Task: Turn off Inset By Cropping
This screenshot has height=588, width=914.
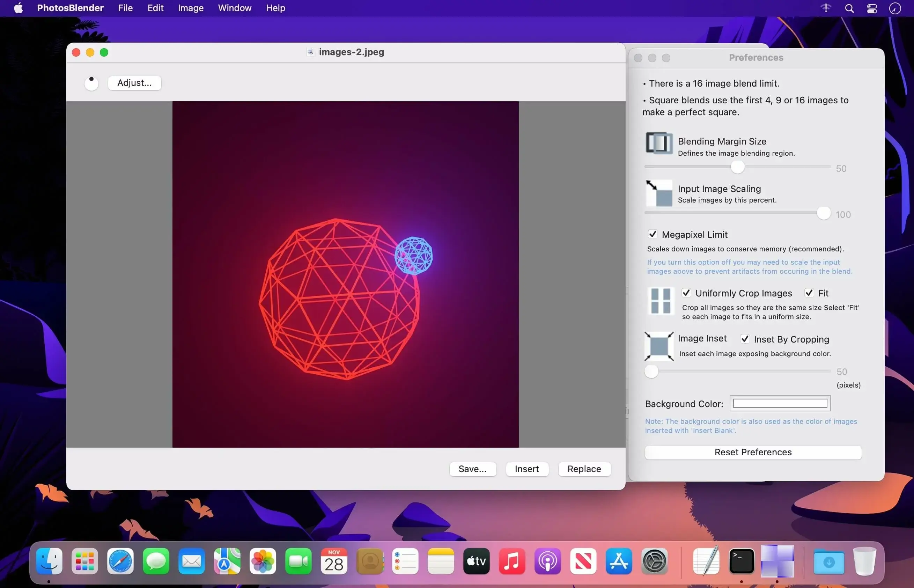Action: tap(745, 339)
